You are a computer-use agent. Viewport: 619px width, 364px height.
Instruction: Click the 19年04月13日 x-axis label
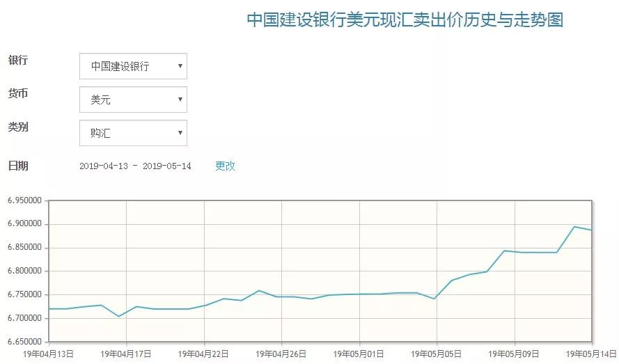(48, 354)
